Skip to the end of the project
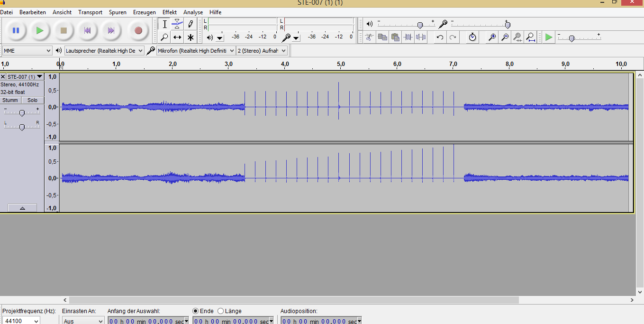644x324 pixels. [x=111, y=30]
